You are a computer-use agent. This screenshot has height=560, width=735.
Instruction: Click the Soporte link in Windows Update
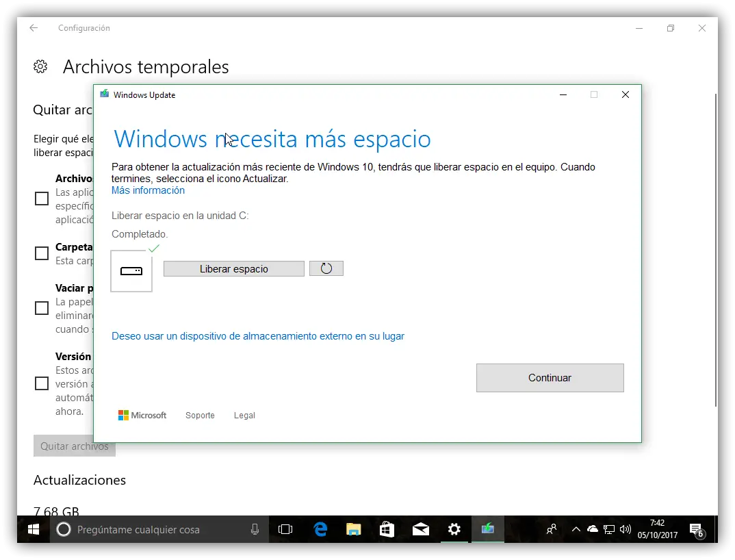200,415
